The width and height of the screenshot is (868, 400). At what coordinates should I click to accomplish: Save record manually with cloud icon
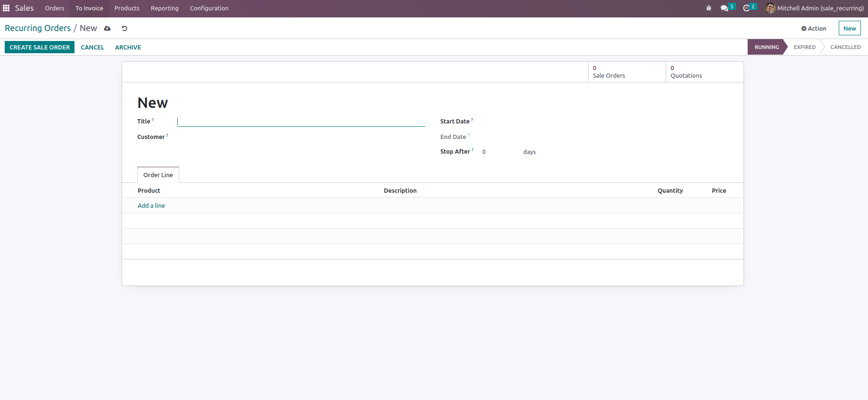click(x=107, y=28)
